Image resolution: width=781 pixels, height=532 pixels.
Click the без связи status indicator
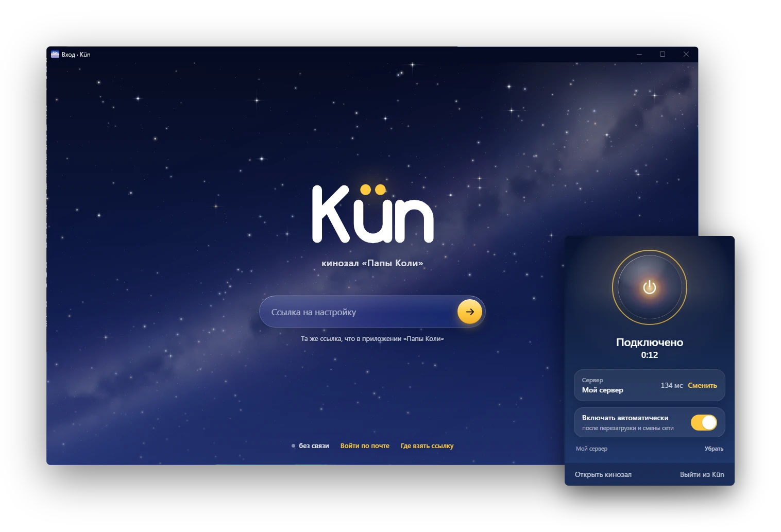(310, 445)
